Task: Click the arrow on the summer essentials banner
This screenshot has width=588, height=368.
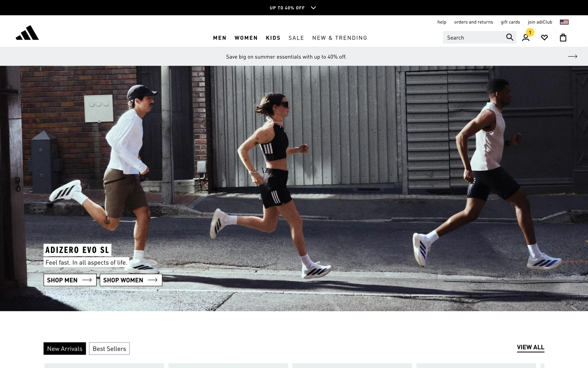Action: pyautogui.click(x=572, y=56)
